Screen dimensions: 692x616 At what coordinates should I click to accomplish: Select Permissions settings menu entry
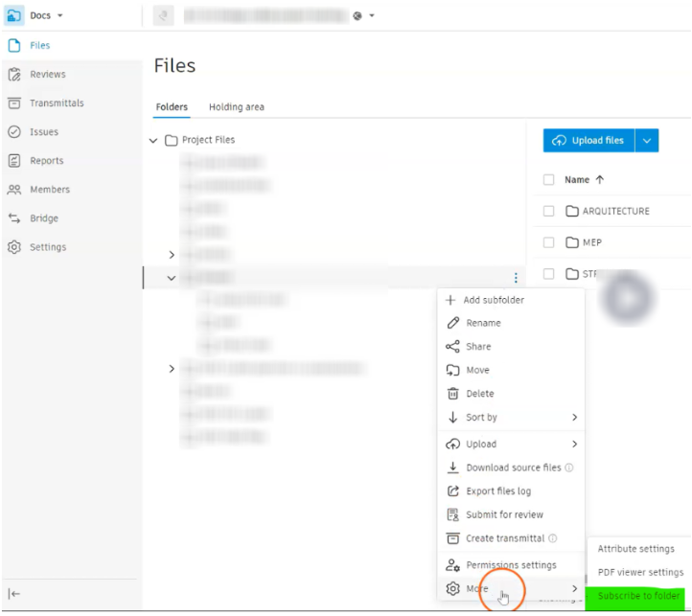tap(511, 565)
